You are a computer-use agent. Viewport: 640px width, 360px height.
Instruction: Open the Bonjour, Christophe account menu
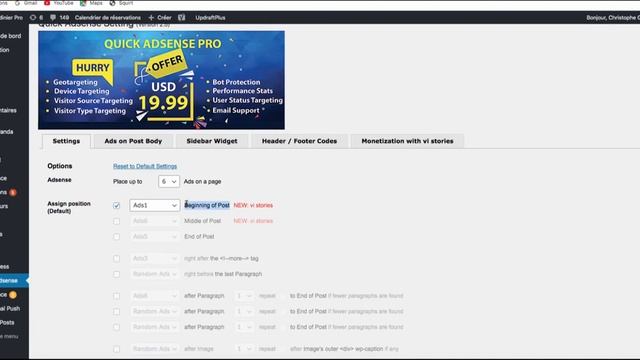tap(613, 18)
